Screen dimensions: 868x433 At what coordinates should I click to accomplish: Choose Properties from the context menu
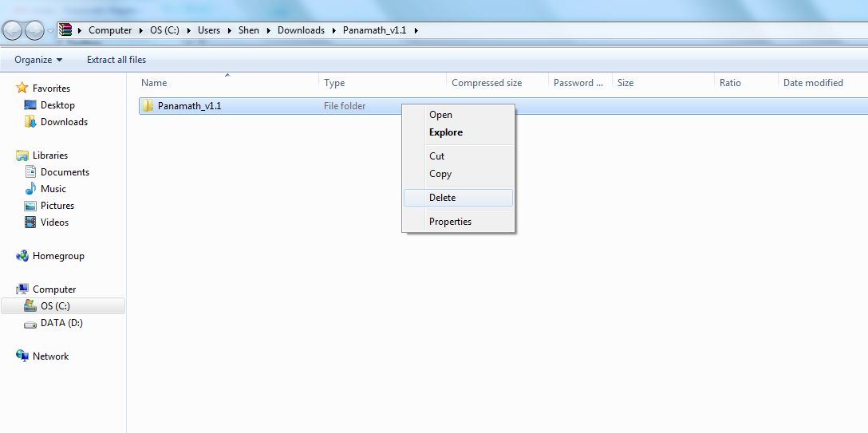[x=459, y=222]
